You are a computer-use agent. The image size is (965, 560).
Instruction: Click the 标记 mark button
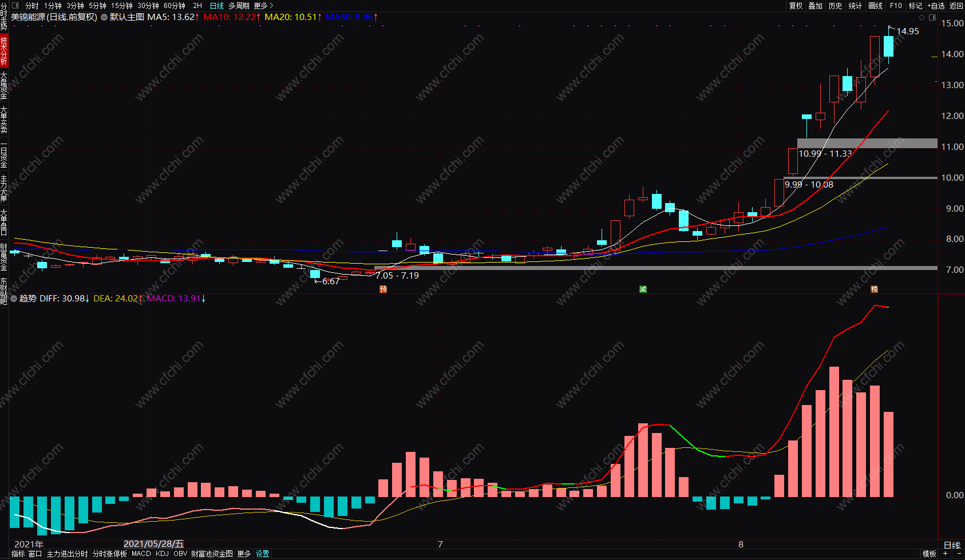pyautogui.click(x=916, y=6)
